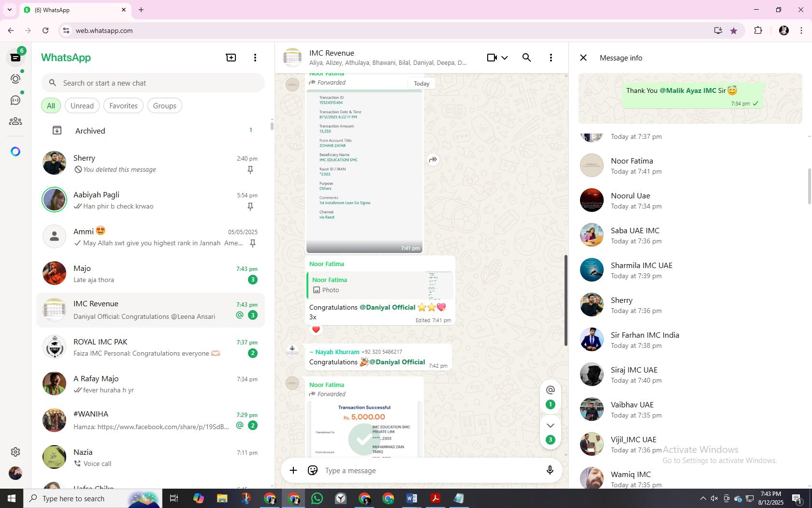Install app icon in address bar

point(718,30)
